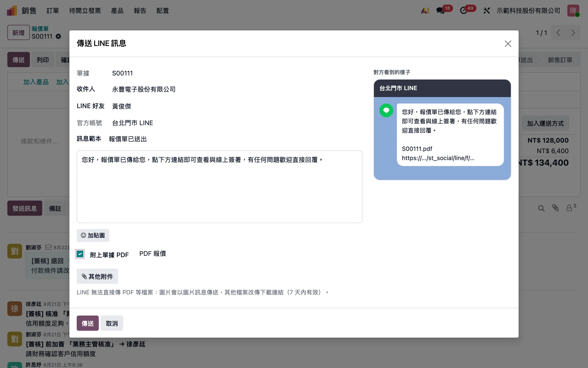The width and height of the screenshot is (588, 368).
Task: Select the 銷售訂單 status step
Action: (x=560, y=60)
